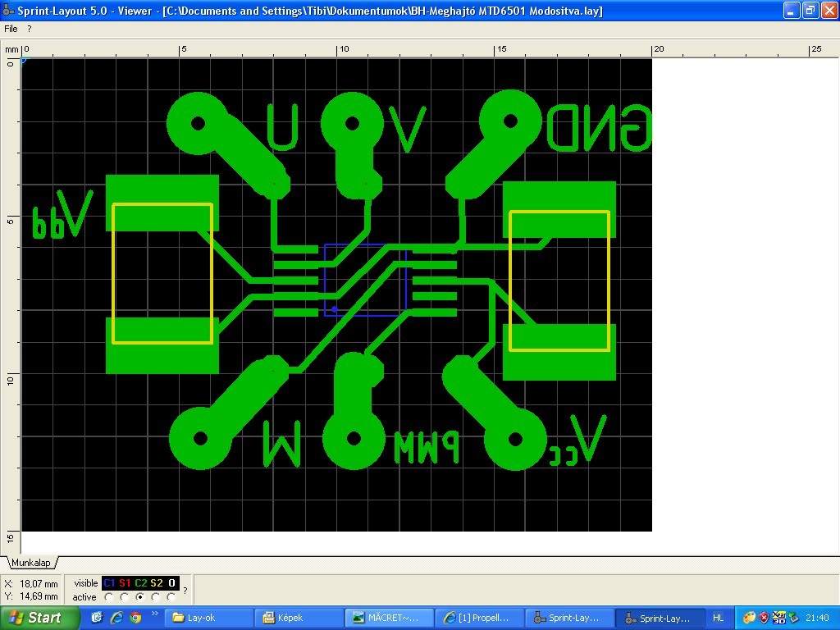The image size is (840, 630).
Task: Click the U solder pad hole
Action: point(198,123)
